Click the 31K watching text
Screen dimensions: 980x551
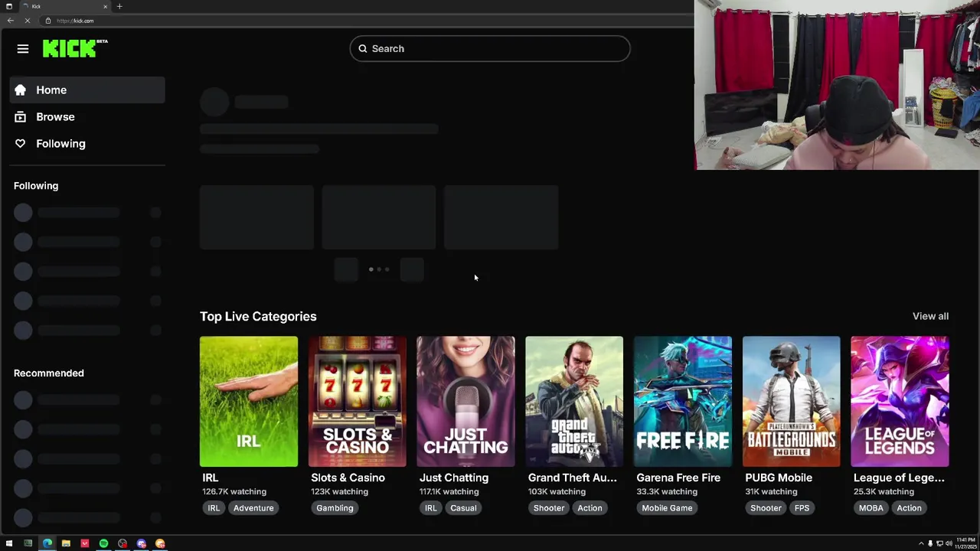tap(771, 491)
